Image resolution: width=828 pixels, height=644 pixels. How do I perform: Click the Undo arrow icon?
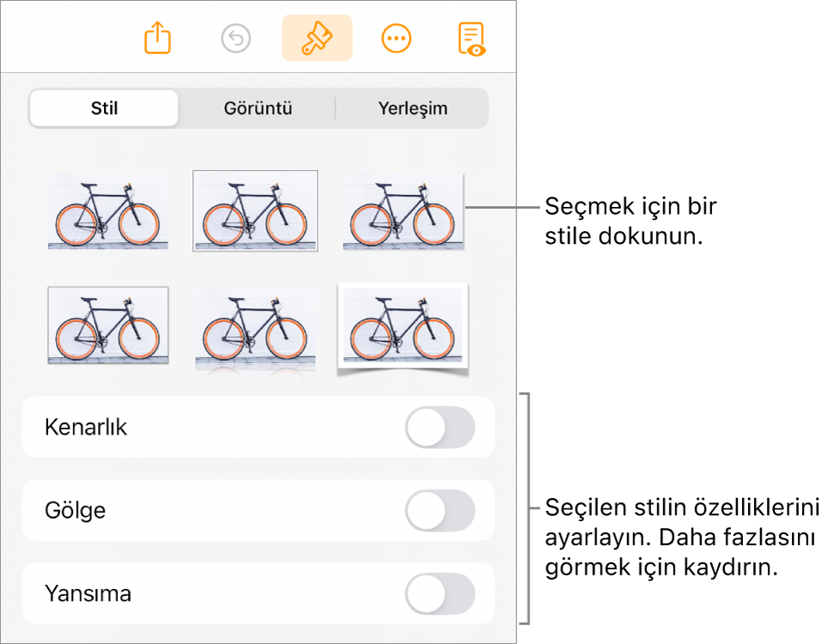pos(236,39)
